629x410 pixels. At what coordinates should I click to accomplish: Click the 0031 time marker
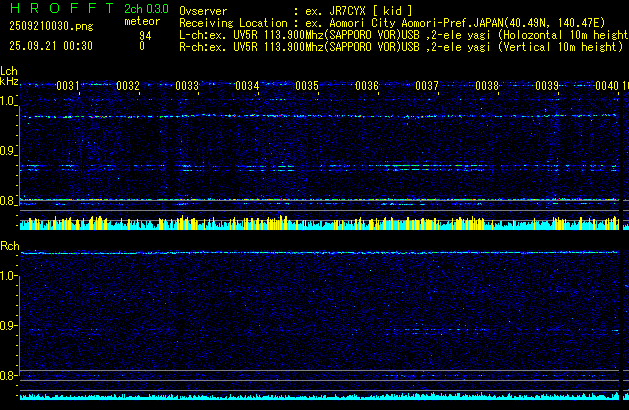tap(68, 86)
